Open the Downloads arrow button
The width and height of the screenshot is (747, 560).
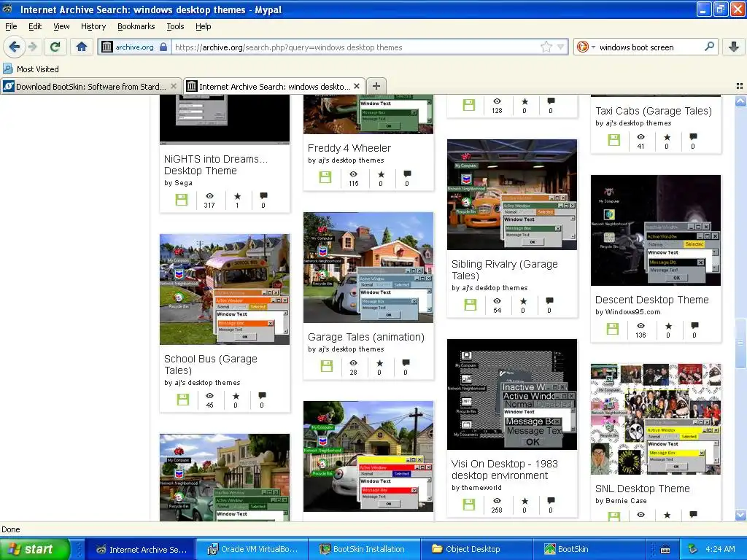click(734, 47)
